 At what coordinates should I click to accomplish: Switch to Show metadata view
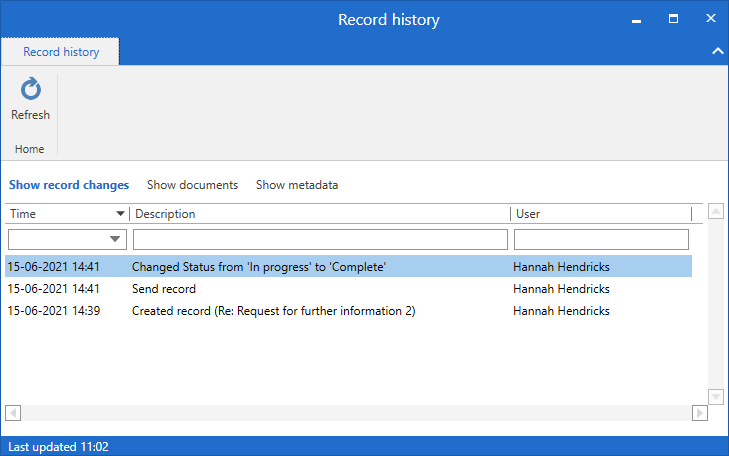296,185
